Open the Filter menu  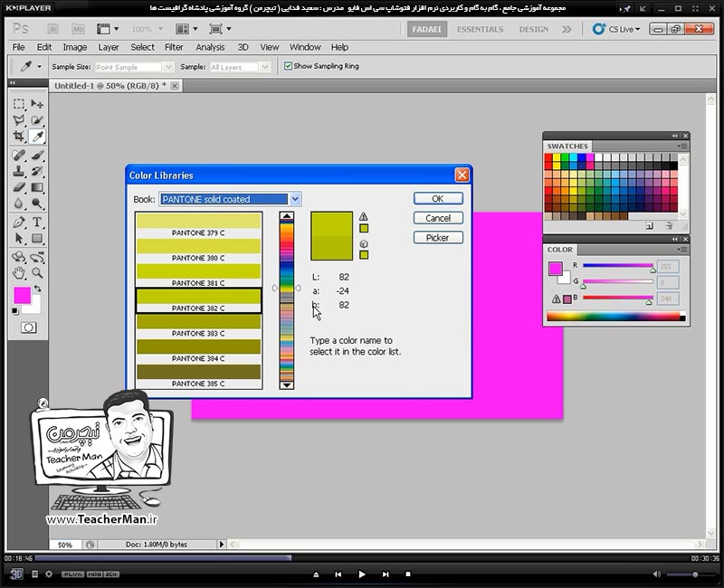[x=174, y=47]
